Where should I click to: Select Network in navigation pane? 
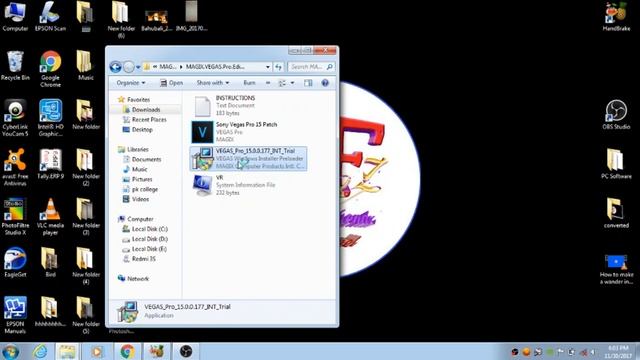[133, 279]
